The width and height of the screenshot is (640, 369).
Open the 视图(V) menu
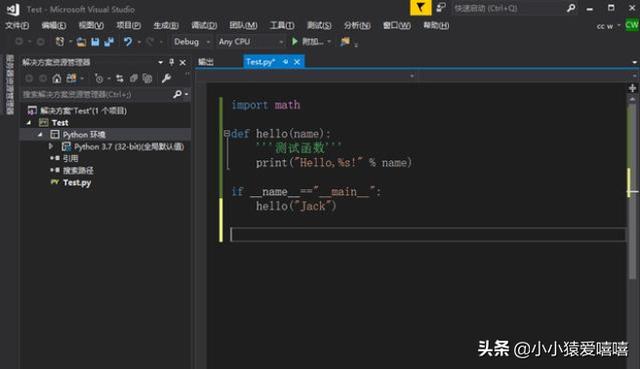point(91,25)
